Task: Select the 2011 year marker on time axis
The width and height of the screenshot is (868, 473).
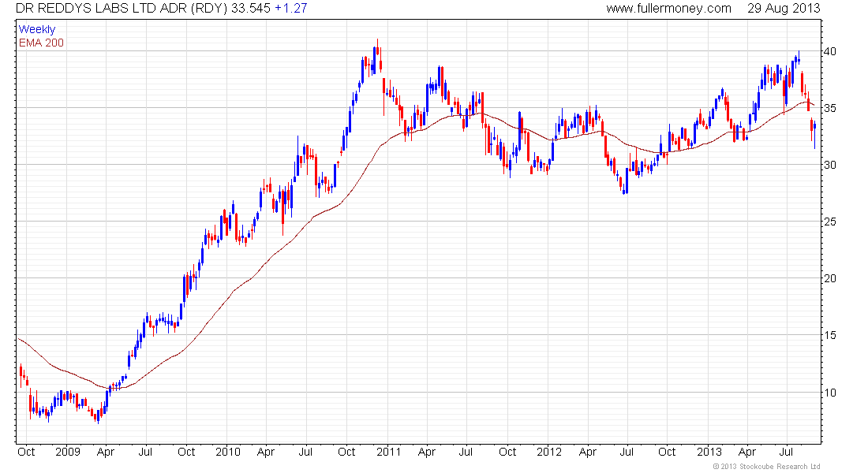Action: click(388, 452)
